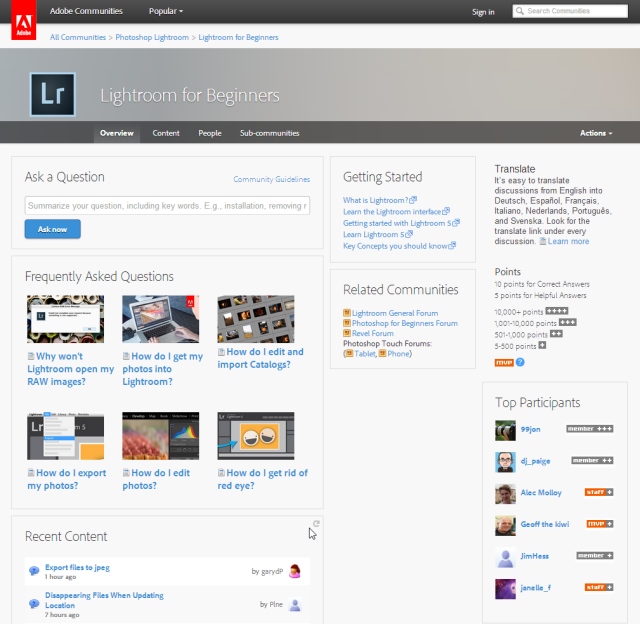Open 99jon's profile link
Image resolution: width=640 pixels, height=624 pixels.
click(530, 429)
